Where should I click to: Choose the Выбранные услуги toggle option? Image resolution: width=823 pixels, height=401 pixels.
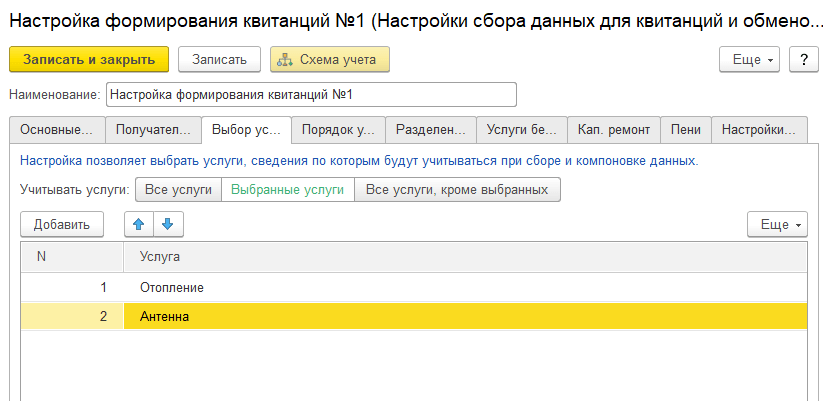287,189
